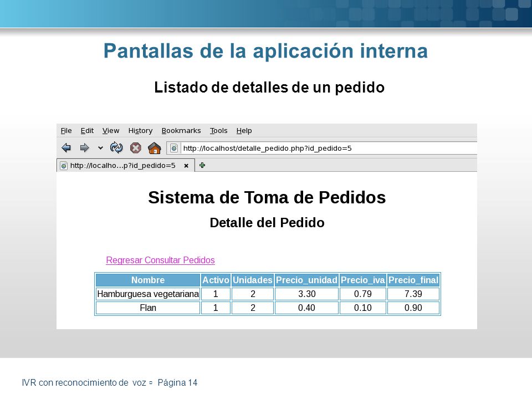Click the Precio_unidad column header
This screenshot has width=532, height=399.
(306, 280)
